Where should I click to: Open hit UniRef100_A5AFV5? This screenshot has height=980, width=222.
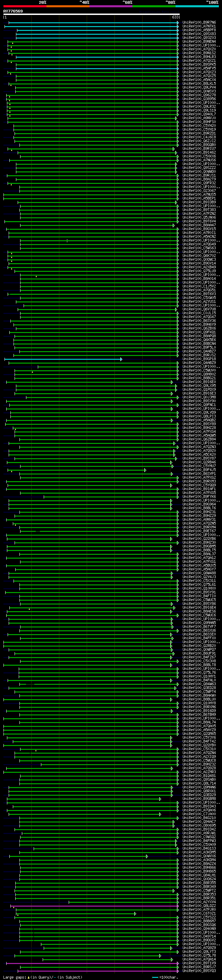click(x=199, y=68)
